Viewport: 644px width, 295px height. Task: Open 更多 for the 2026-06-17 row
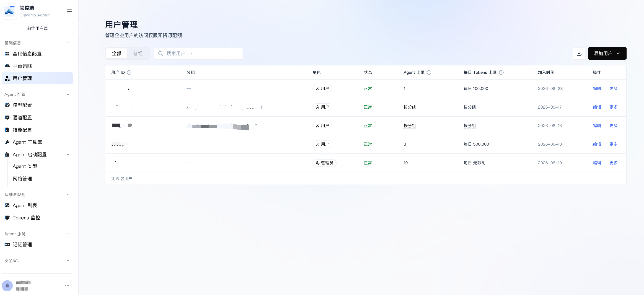pos(613,107)
